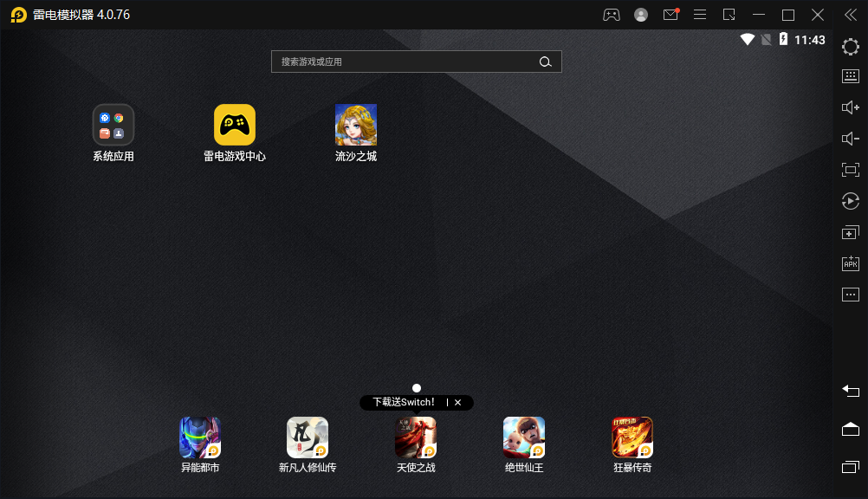The width and height of the screenshot is (868, 499).
Task: Open the 下载送Switch! promotion
Action: 404,402
